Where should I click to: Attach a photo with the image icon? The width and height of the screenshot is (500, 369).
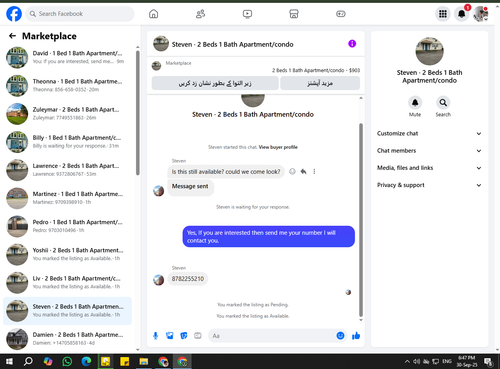[x=170, y=336]
